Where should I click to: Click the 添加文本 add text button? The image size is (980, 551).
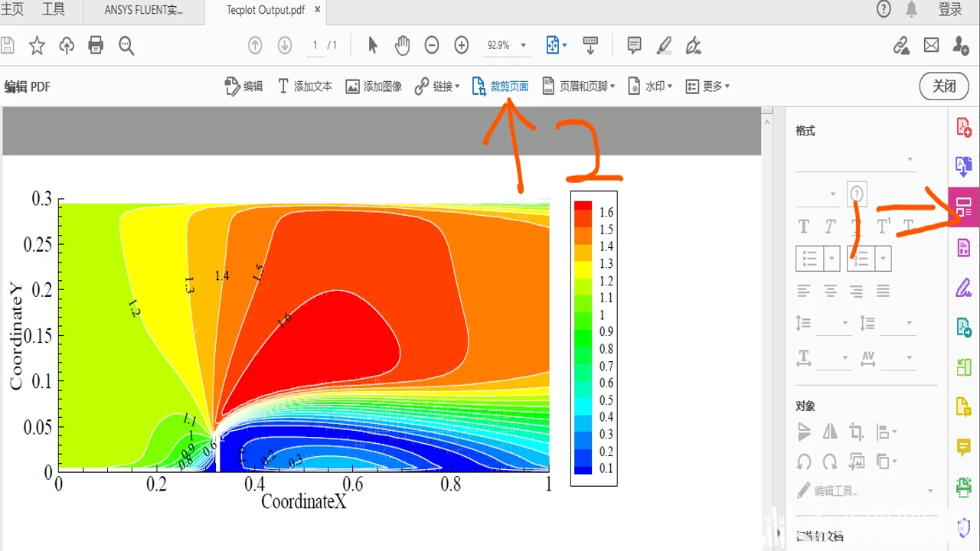pos(304,86)
